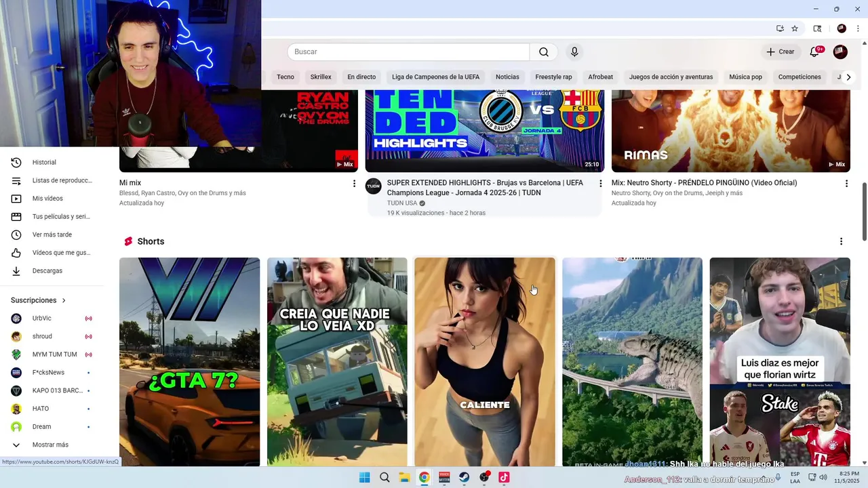Click the page vertical scrollbar
This screenshot has height=488, width=868.
pos(864,211)
